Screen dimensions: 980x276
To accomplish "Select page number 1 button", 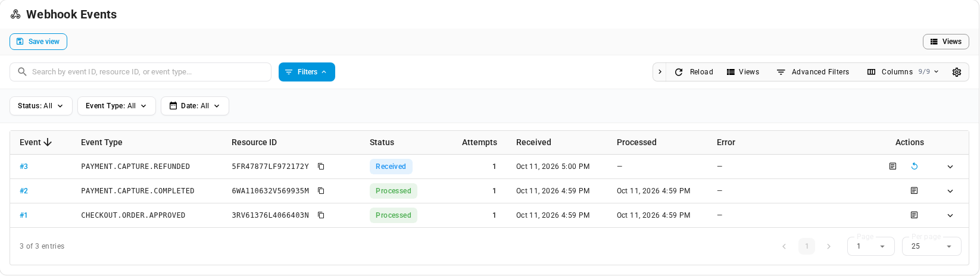I will pyautogui.click(x=807, y=246).
